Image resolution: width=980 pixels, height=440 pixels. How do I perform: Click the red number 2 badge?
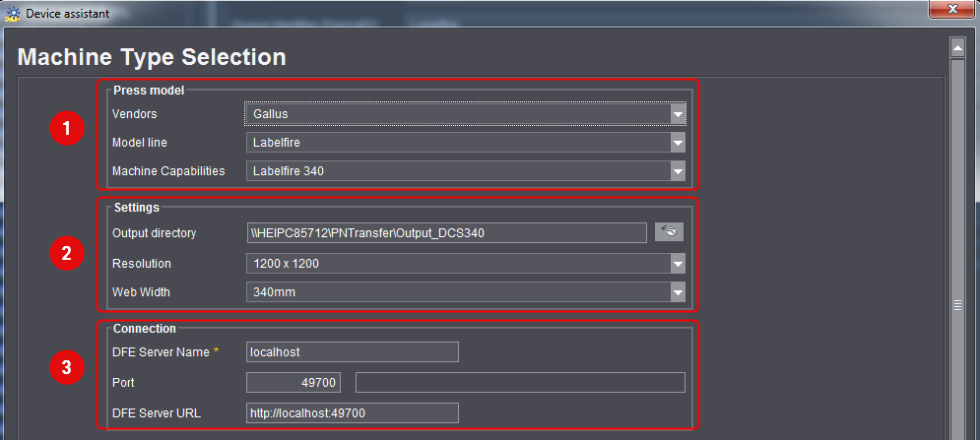(x=66, y=253)
